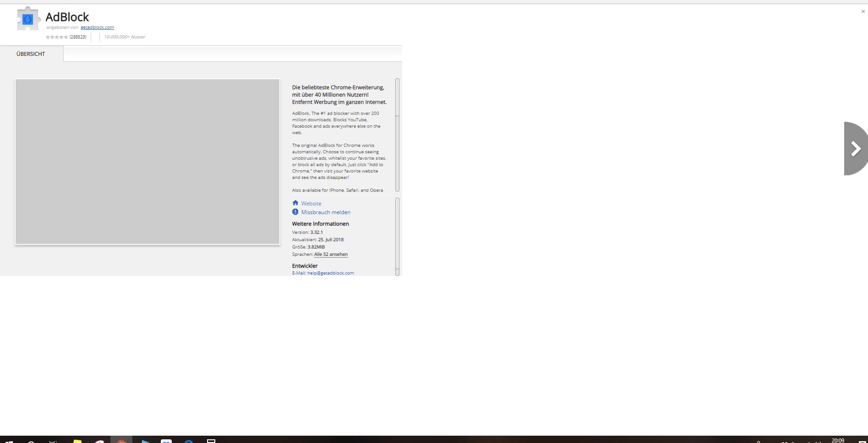Click the review count (288523)

pos(78,37)
